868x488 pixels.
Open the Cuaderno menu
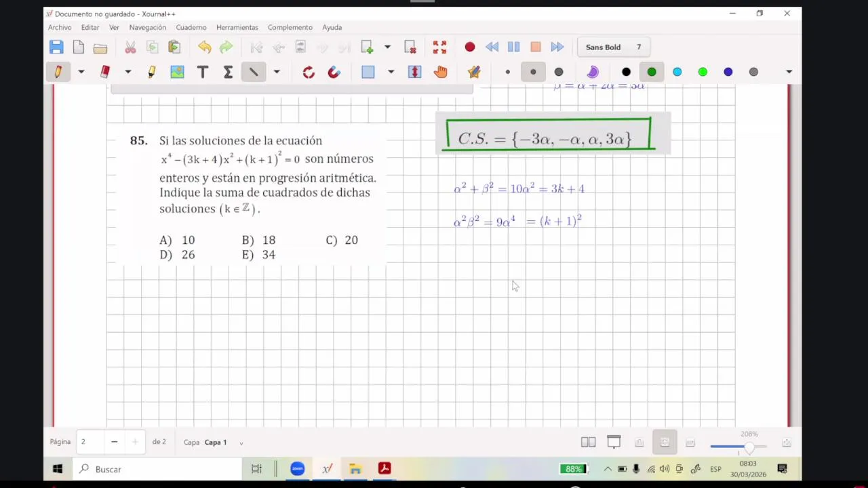(x=191, y=27)
